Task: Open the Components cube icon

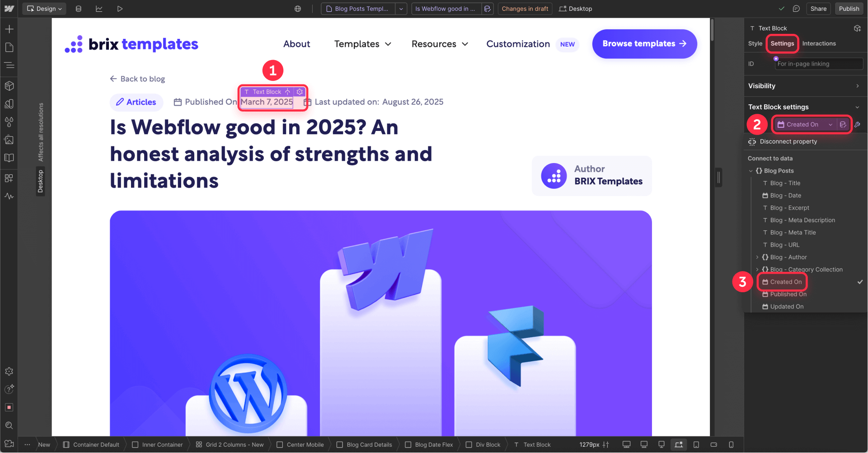Action: pyautogui.click(x=9, y=85)
